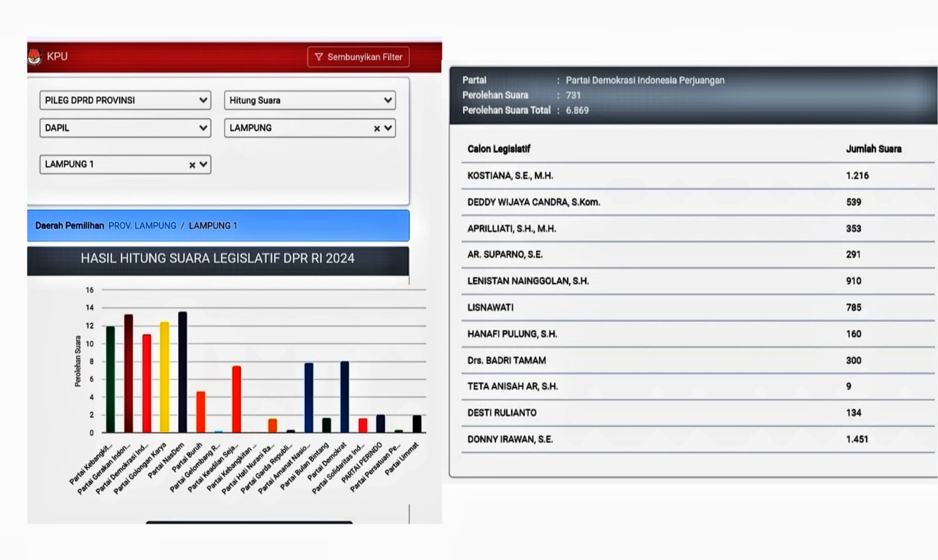The width and height of the screenshot is (938, 560).
Task: Hide filters with Sembunyikan Filter button
Action: (x=358, y=57)
